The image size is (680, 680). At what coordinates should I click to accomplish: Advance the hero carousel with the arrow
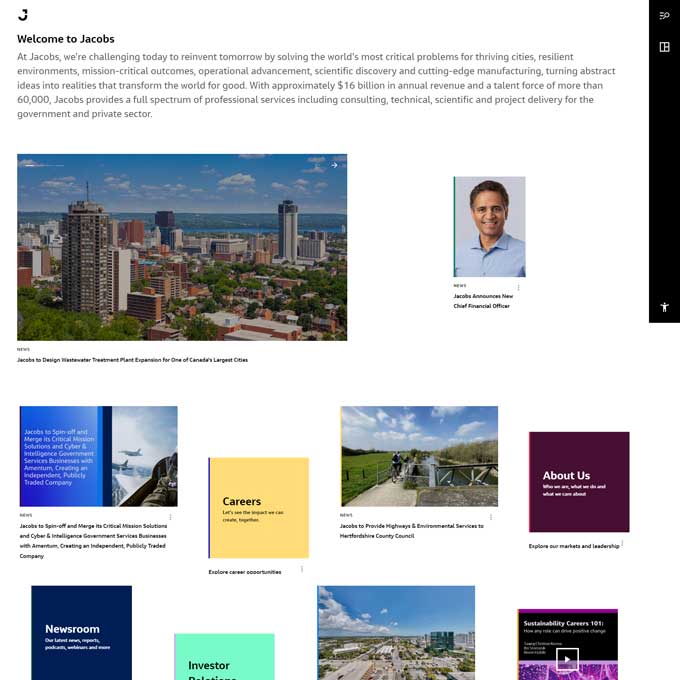click(334, 165)
